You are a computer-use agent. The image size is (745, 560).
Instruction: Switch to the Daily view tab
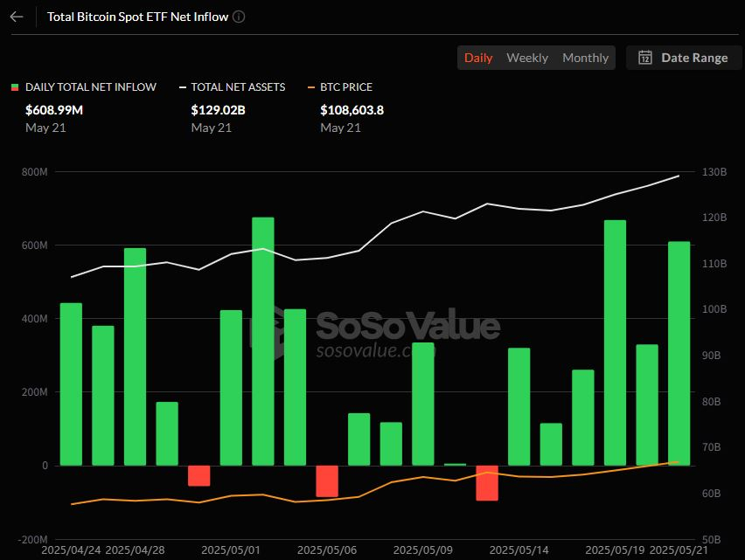pyautogui.click(x=478, y=58)
